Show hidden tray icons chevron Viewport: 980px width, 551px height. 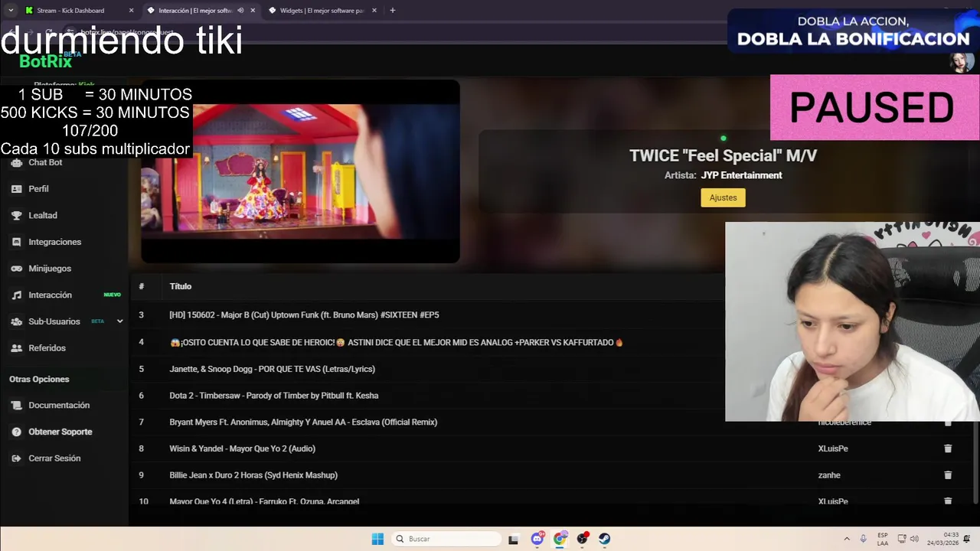847,539
